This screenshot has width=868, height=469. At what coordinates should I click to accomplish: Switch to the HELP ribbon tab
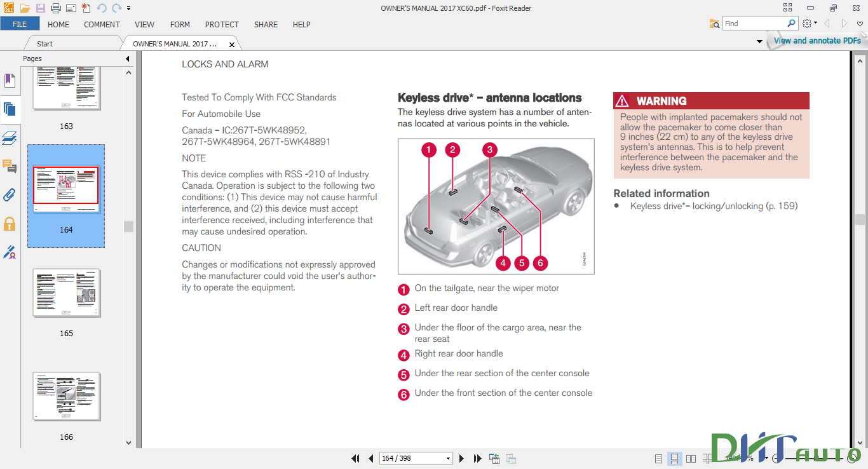[301, 24]
